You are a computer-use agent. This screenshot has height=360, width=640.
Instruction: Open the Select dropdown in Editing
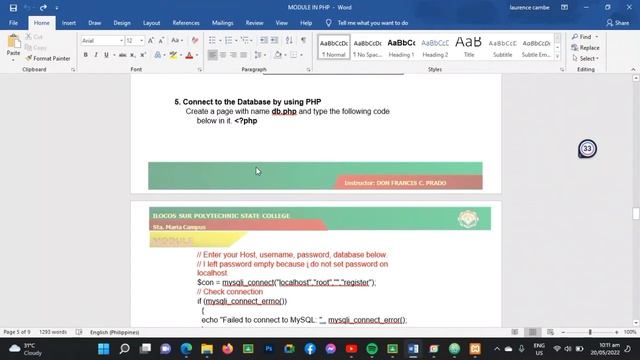click(586, 58)
